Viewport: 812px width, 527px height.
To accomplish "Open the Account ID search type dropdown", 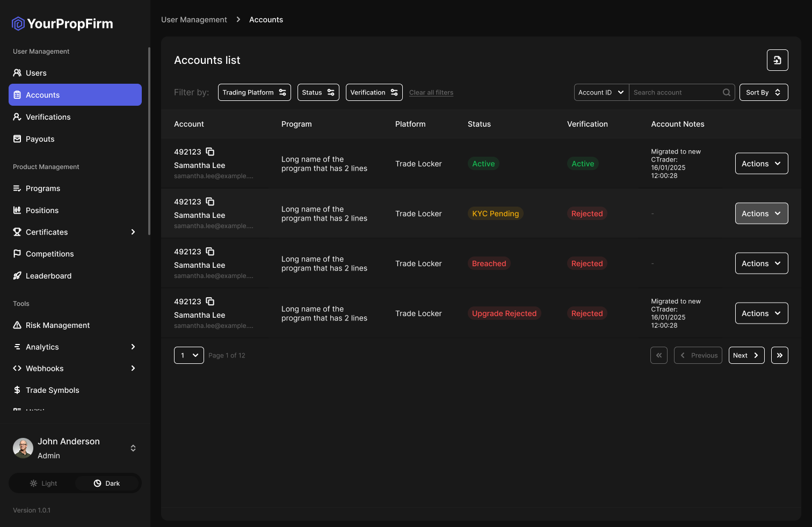I will [x=600, y=92].
